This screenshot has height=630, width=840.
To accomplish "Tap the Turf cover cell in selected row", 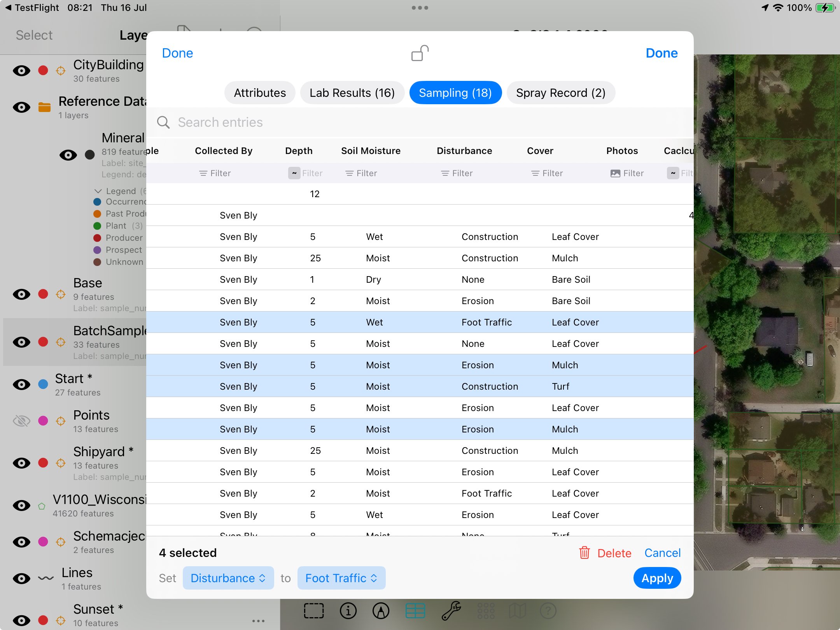I will 560,386.
